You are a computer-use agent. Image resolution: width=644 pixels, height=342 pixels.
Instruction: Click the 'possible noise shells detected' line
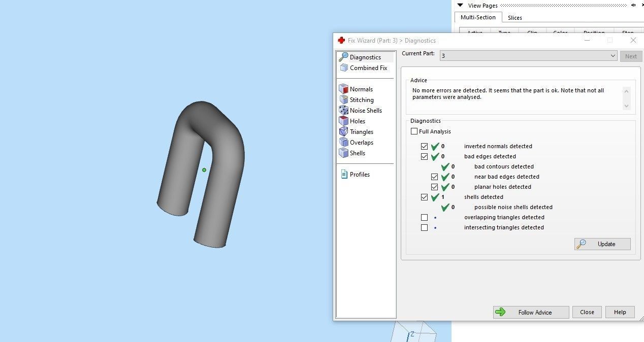click(x=513, y=207)
